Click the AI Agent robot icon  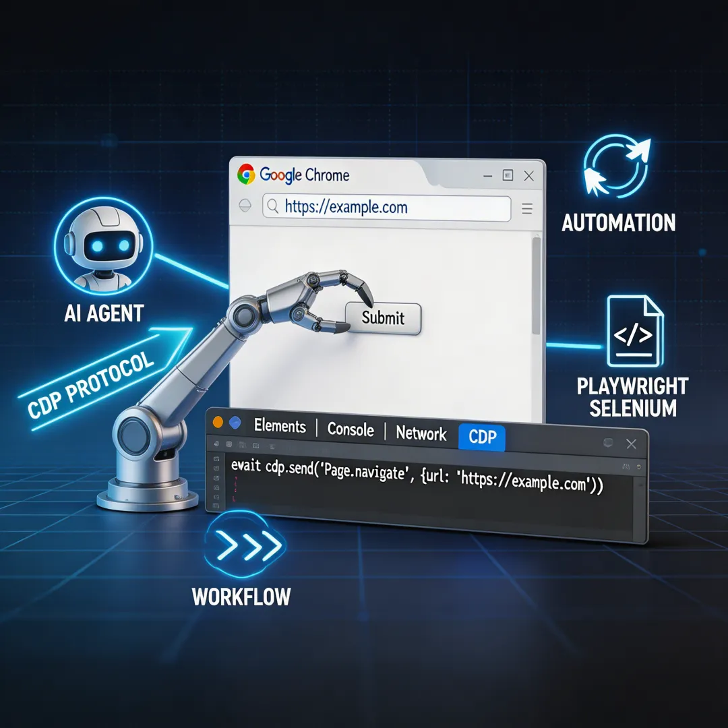click(x=104, y=246)
